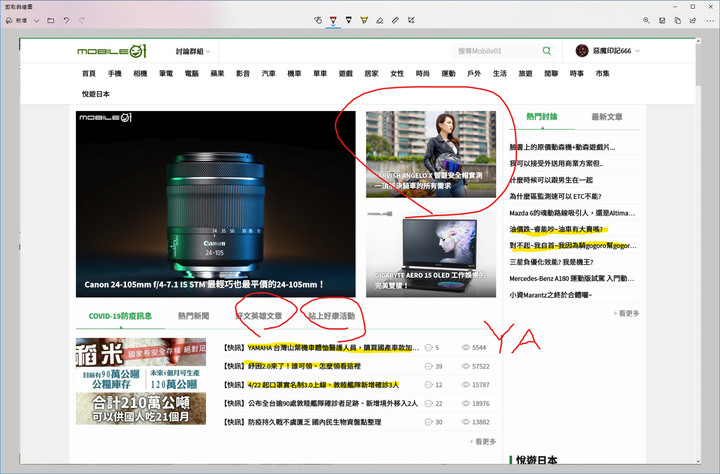Open the See more (…) menu
This screenshot has height=474, width=720.
(x=710, y=20)
